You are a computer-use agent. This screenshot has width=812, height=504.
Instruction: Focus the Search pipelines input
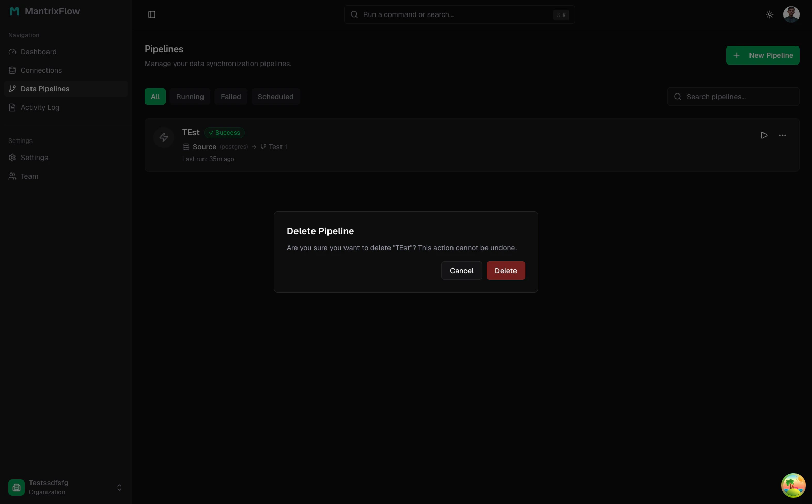point(733,97)
